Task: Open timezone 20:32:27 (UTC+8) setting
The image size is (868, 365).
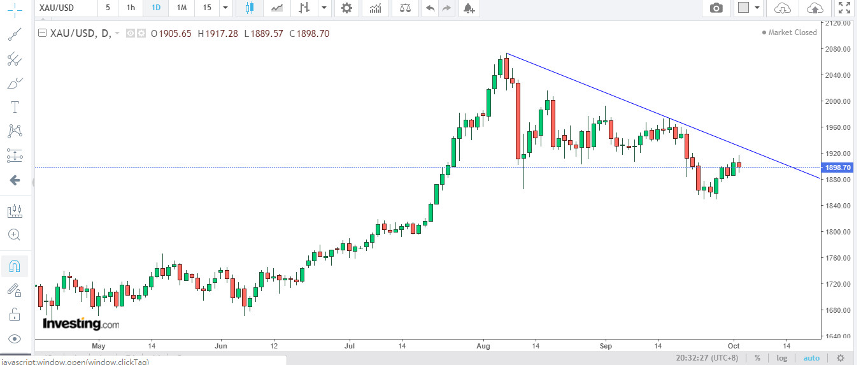Action: pos(708,358)
